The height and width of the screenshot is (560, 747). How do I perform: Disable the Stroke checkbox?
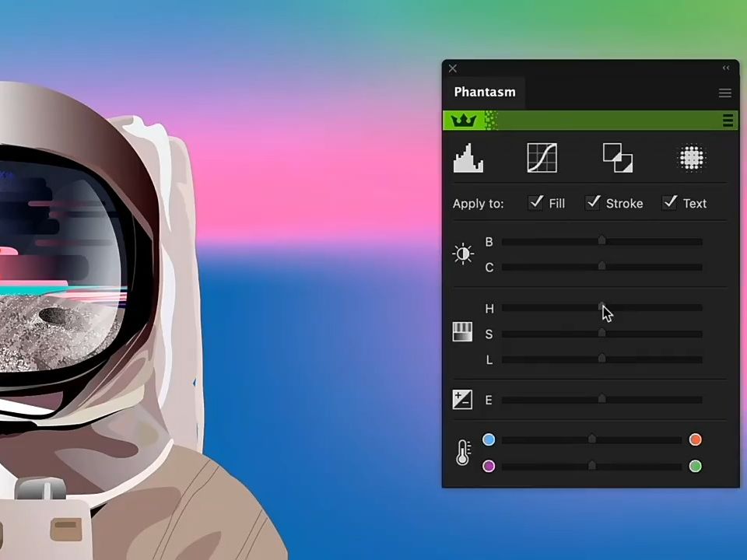coord(594,203)
